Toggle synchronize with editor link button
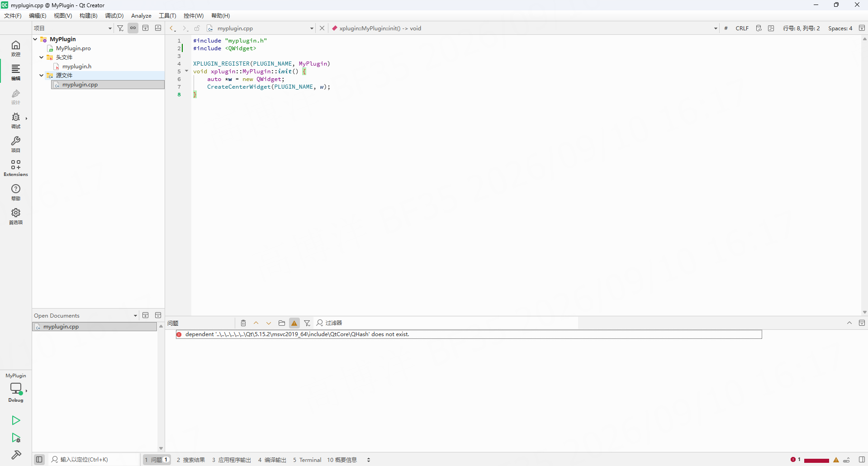The image size is (868, 466). tap(133, 28)
